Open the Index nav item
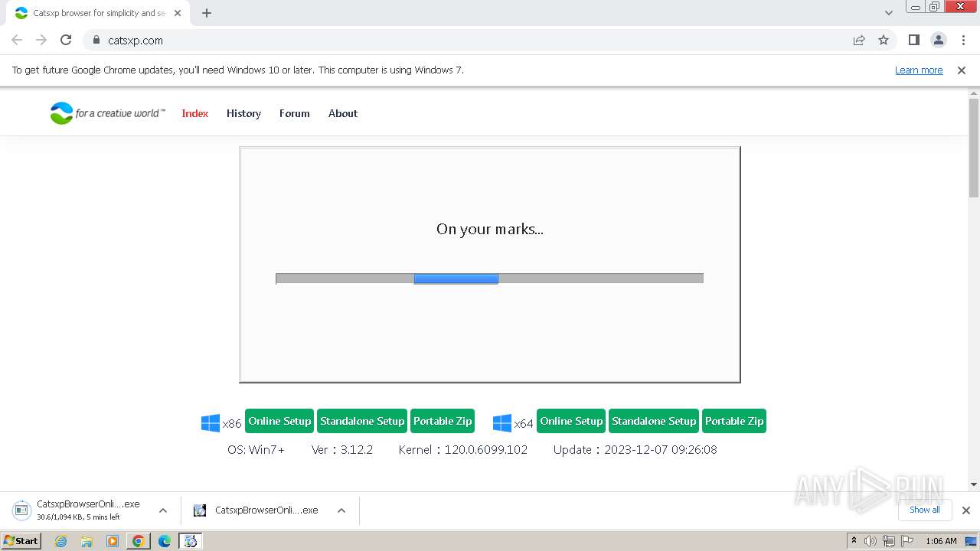The width and height of the screenshot is (980, 551). 195,113
